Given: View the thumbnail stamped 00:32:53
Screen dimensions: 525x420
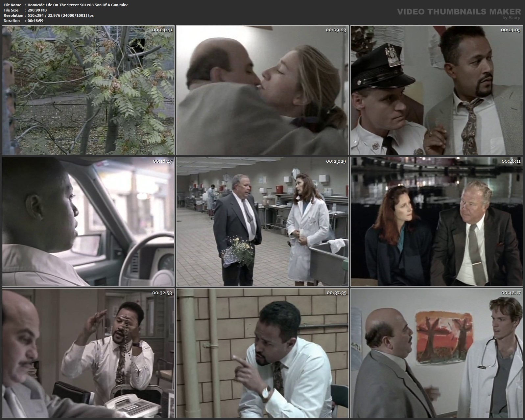Looking at the screenshot, I should pos(88,353).
